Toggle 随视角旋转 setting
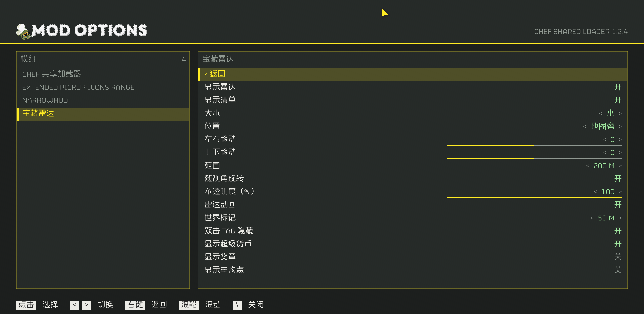The height and width of the screenshot is (314, 644). pos(618,179)
